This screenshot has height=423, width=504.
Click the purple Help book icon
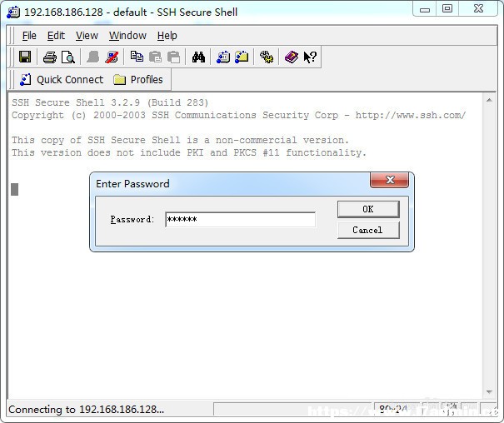coord(292,57)
